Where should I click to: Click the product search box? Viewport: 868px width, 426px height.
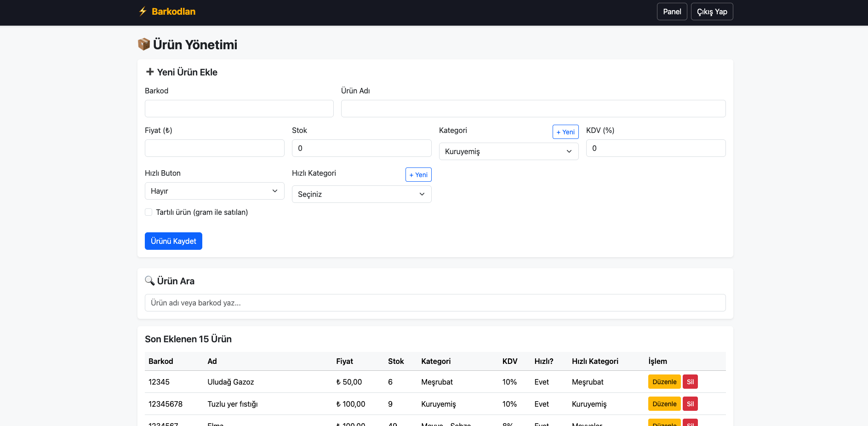coord(435,303)
